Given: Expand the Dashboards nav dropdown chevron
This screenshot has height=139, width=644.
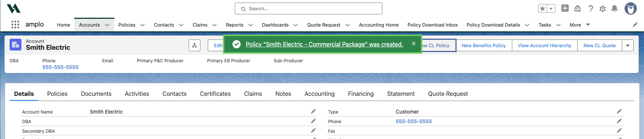Looking at the screenshot, I should coord(296,25).
